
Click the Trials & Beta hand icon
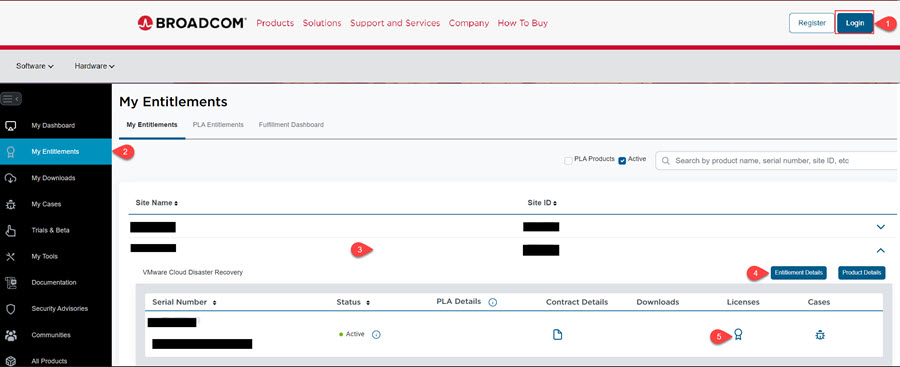[10, 230]
